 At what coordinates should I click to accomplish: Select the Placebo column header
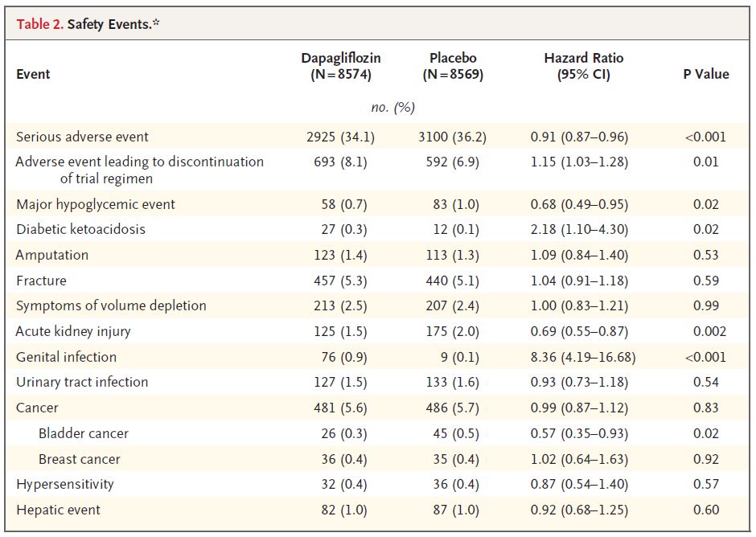click(453, 66)
